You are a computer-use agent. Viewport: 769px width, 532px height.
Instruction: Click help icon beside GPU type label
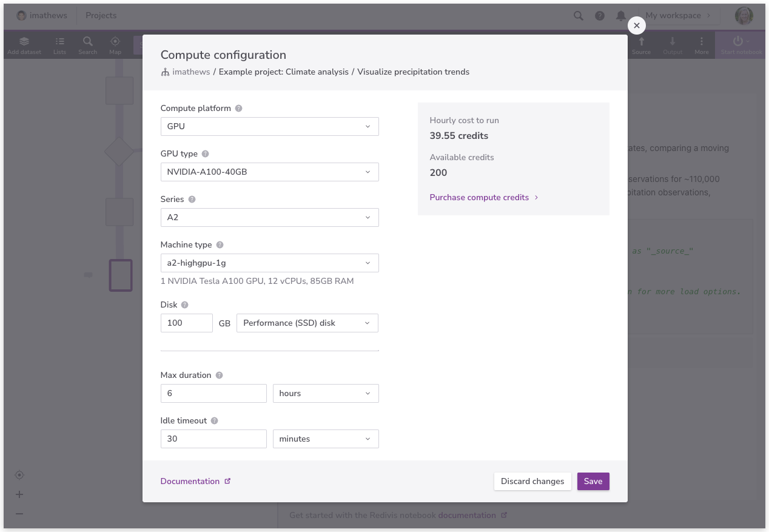tap(205, 154)
